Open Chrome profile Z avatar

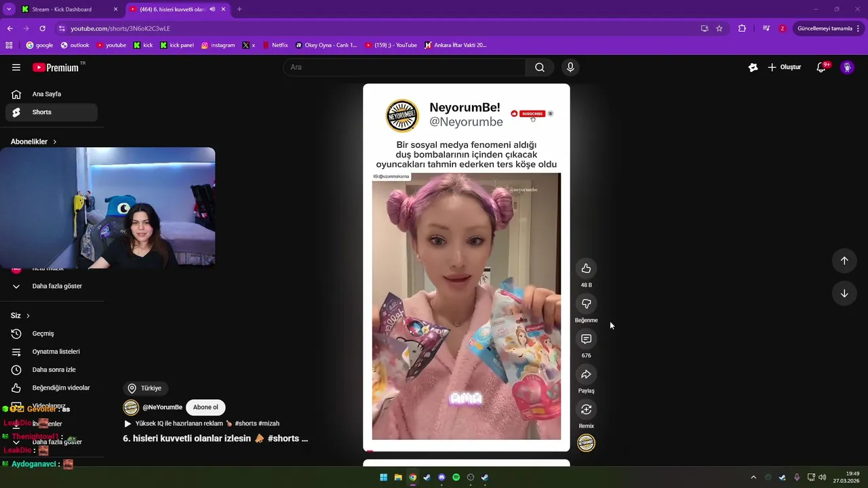click(x=783, y=28)
